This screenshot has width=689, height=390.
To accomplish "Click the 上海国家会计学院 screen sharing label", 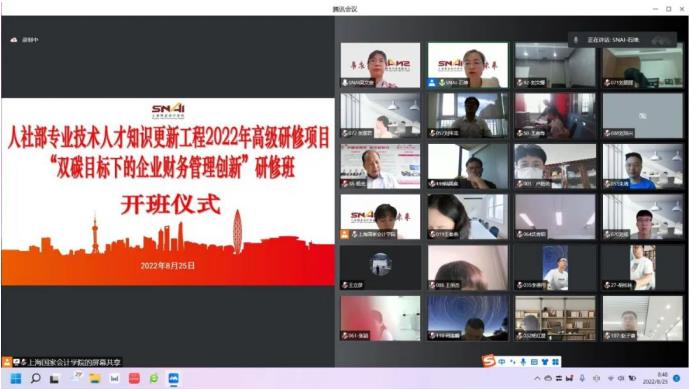I will (62, 362).
